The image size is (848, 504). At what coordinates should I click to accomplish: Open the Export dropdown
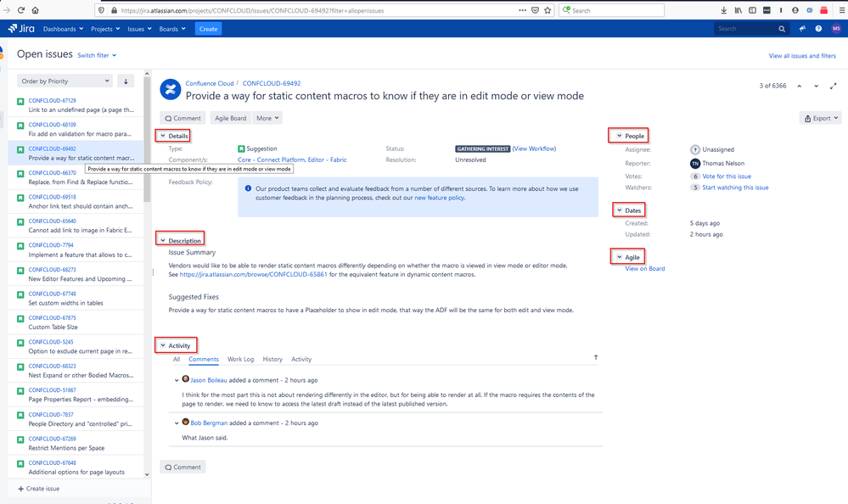821,119
